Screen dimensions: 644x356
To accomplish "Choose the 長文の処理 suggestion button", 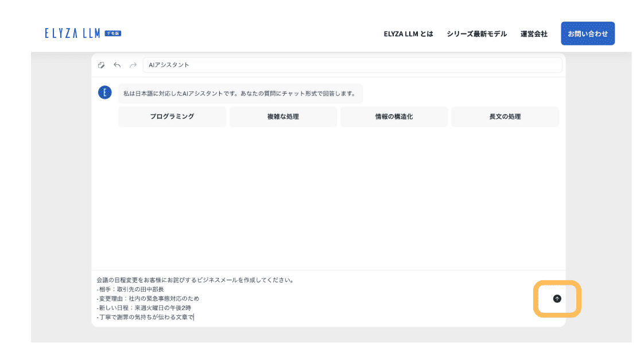I will click(505, 117).
